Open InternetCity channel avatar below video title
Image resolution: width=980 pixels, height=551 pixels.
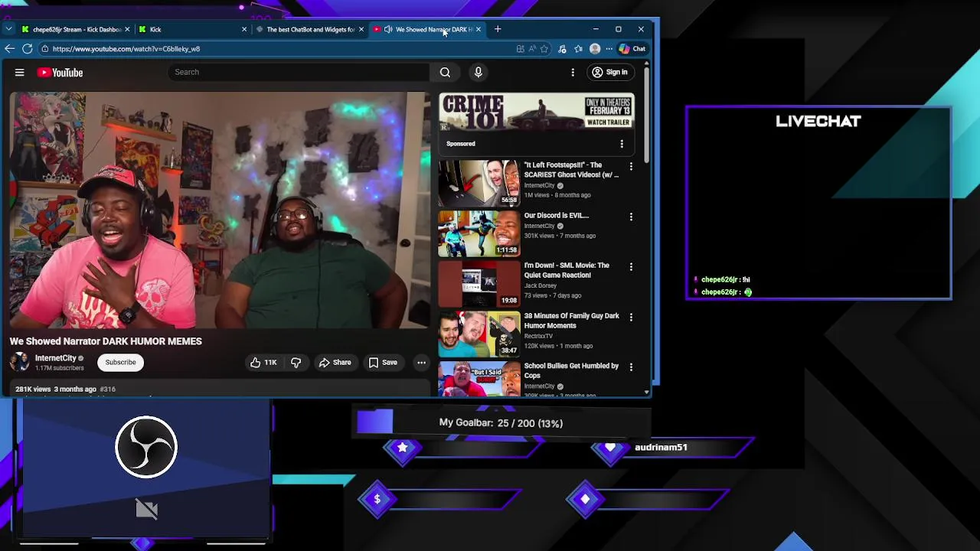(x=20, y=362)
